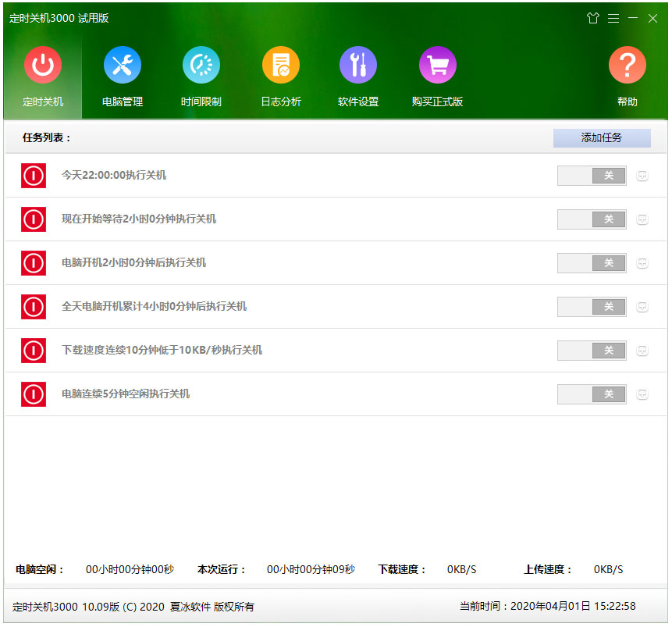Open 日志分析 document icon
Viewport: 672px width, 627px height.
(281, 66)
